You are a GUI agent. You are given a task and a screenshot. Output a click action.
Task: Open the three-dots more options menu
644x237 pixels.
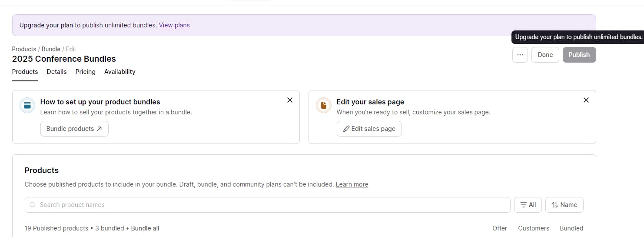pos(520,55)
